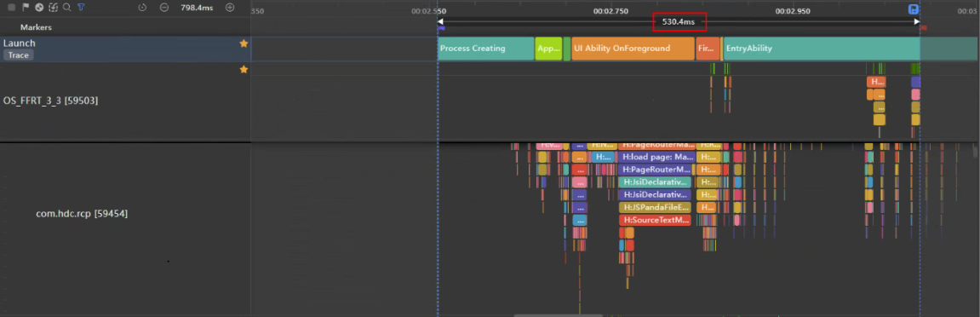Click the top H:PageRouterMa... slice
Viewport: 980px width, 317px height.
coord(656,146)
